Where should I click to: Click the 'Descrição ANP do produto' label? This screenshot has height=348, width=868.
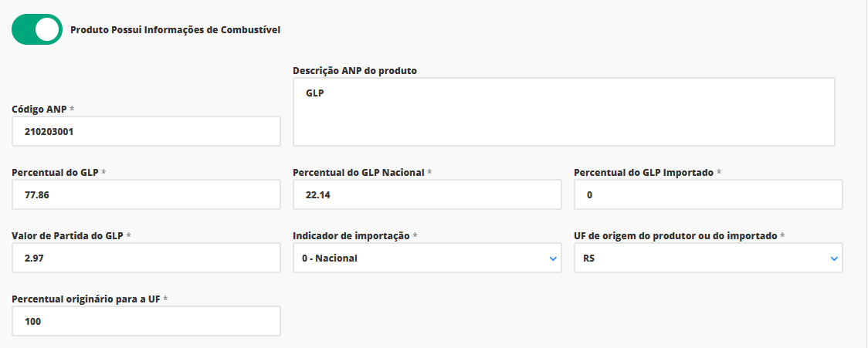pos(354,70)
